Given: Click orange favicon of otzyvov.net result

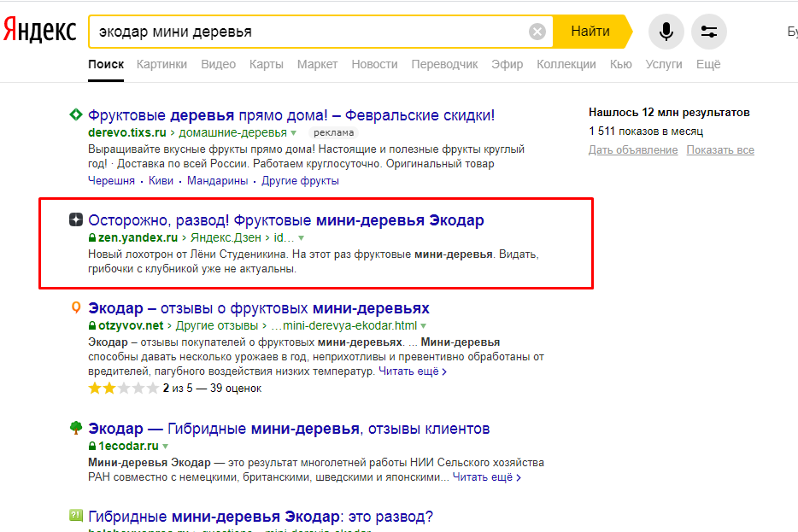Looking at the screenshot, I should point(76,307).
